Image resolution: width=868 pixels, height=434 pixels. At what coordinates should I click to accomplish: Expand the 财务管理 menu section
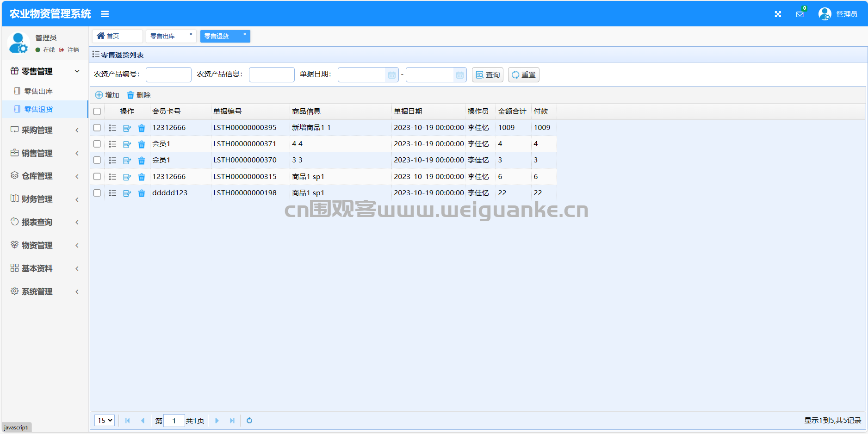(45, 199)
